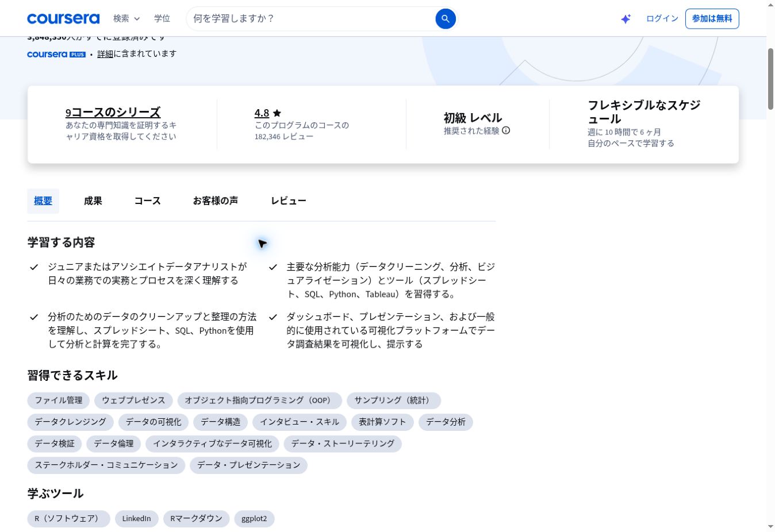Go to the レビュー tab

[x=289, y=201]
